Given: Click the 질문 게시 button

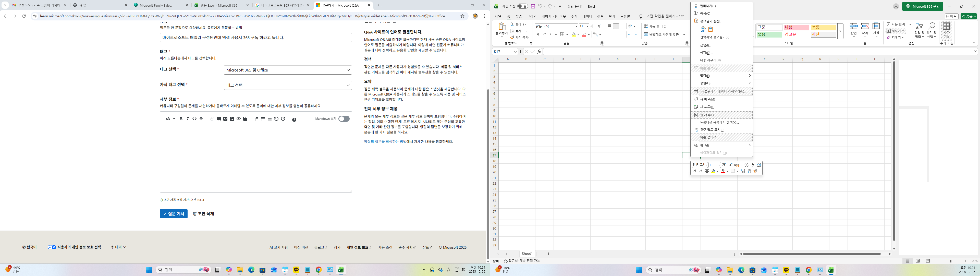Looking at the screenshot, I should point(174,213).
